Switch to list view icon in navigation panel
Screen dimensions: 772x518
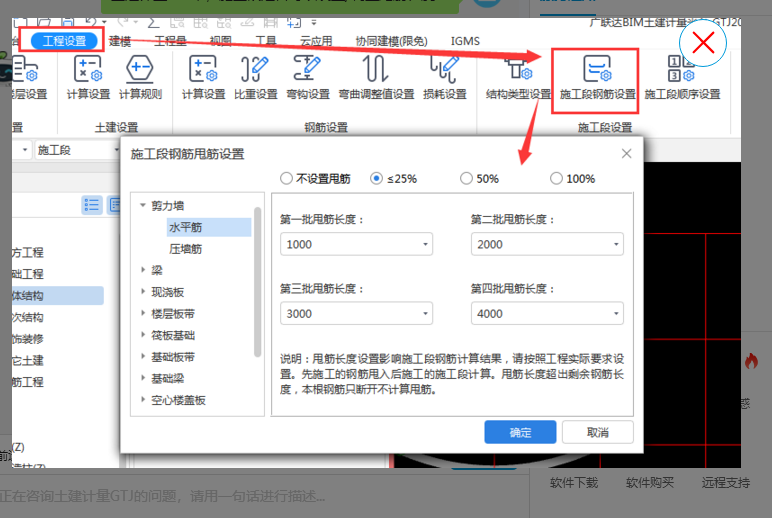tap(92, 205)
